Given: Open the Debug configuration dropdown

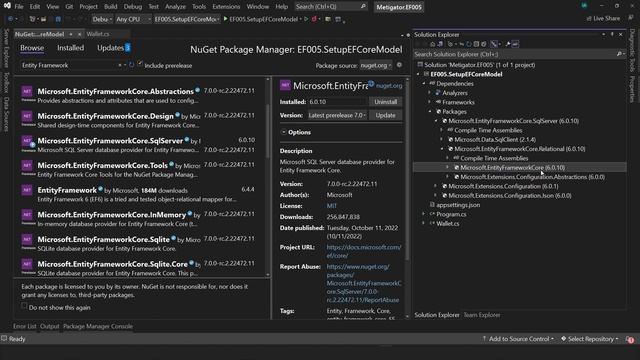Looking at the screenshot, I should pyautogui.click(x=101, y=19).
